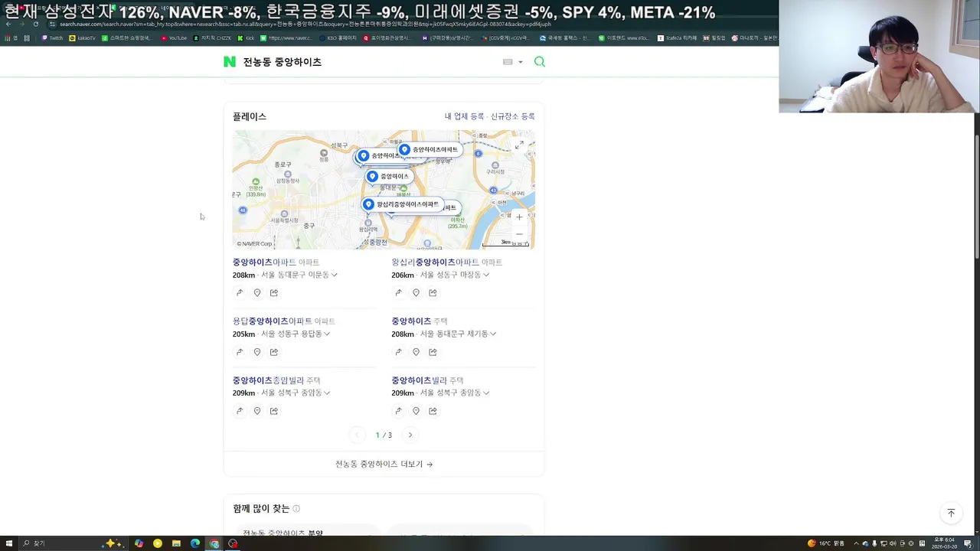Go to next page of place results
980x551 pixels.
(x=410, y=435)
